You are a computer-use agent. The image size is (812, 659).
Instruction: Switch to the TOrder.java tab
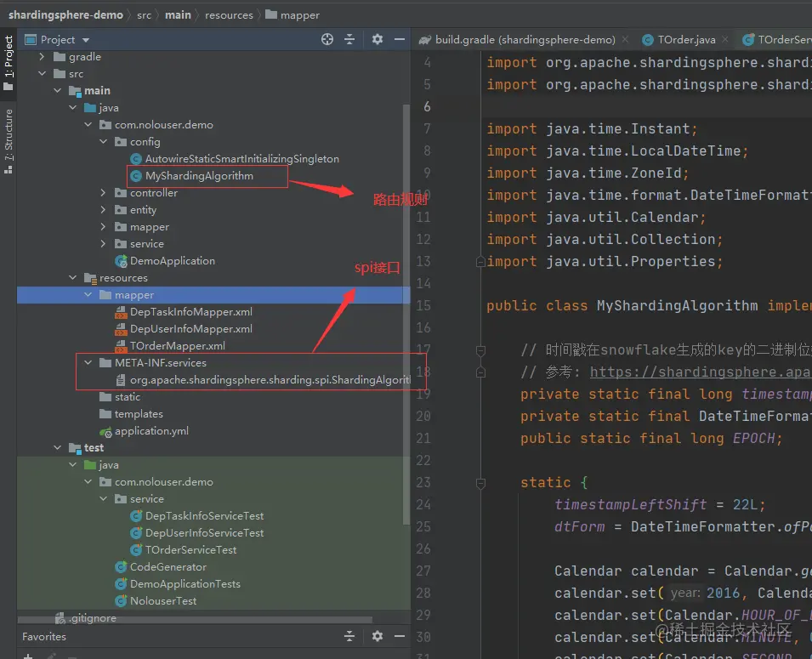click(x=685, y=39)
